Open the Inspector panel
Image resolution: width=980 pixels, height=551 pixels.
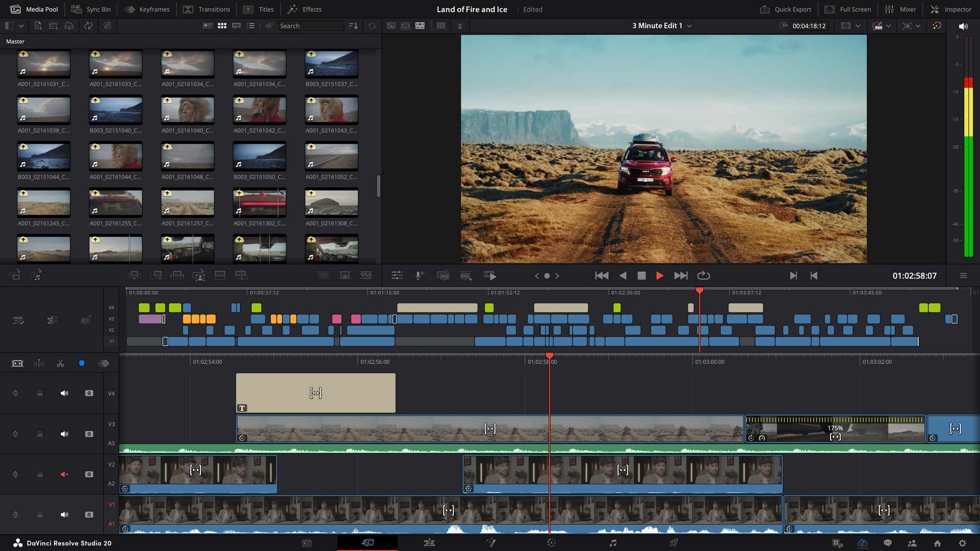(951, 9)
